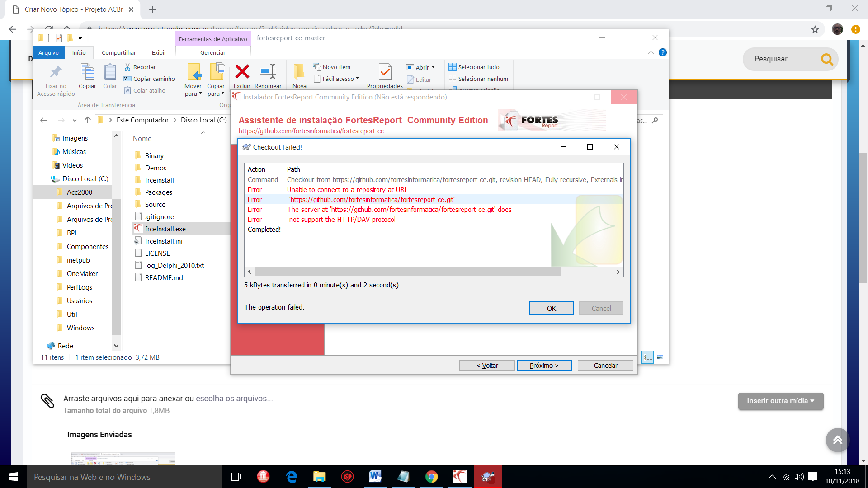Click scroll right arrow in Checkout log
Viewport: 868px width, 488px height.
point(618,272)
